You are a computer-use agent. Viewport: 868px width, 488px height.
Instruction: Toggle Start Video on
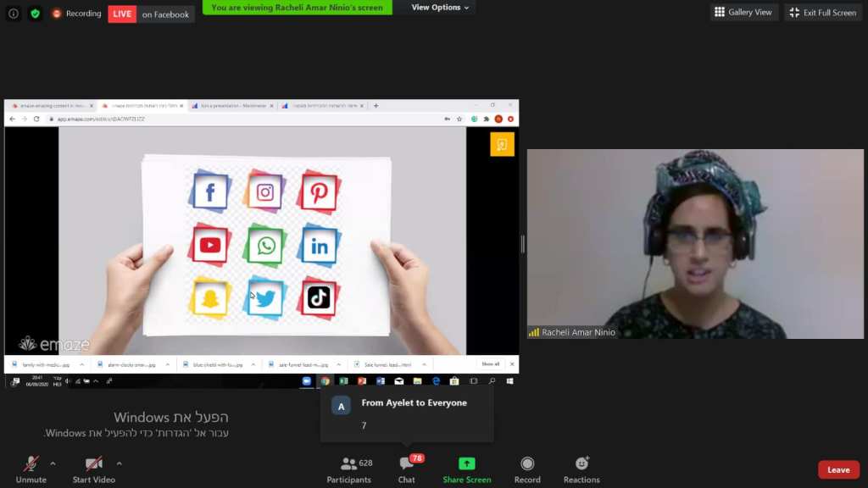(93, 469)
